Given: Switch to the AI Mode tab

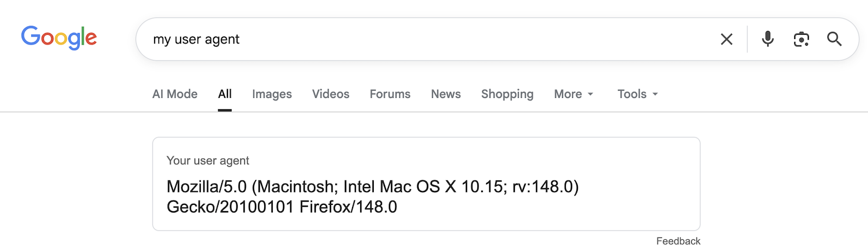Looking at the screenshot, I should (175, 94).
